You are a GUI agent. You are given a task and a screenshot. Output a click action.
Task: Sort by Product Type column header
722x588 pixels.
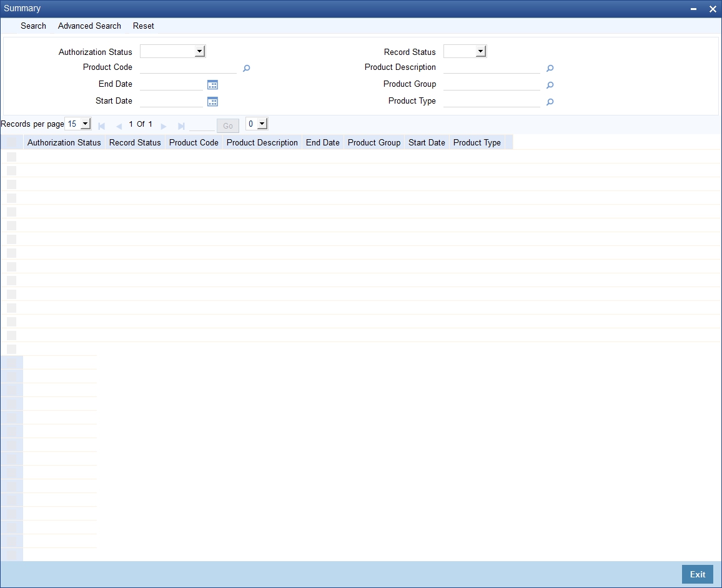(477, 142)
